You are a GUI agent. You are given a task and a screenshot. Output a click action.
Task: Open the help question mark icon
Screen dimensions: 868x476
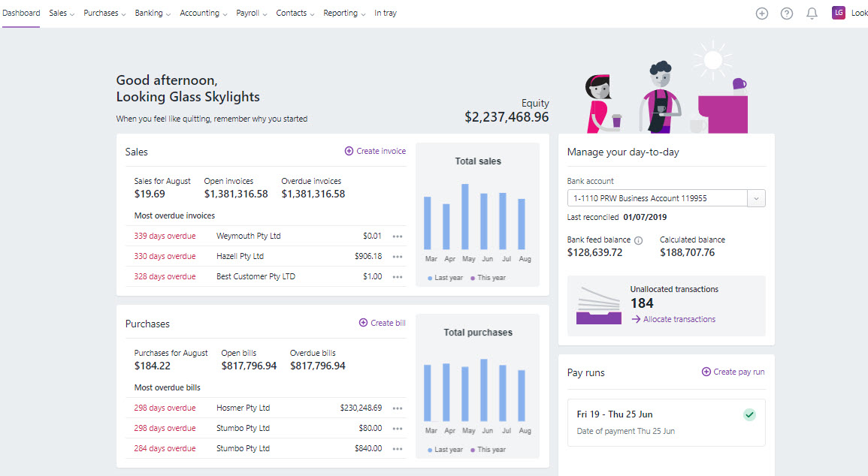pyautogui.click(x=786, y=14)
